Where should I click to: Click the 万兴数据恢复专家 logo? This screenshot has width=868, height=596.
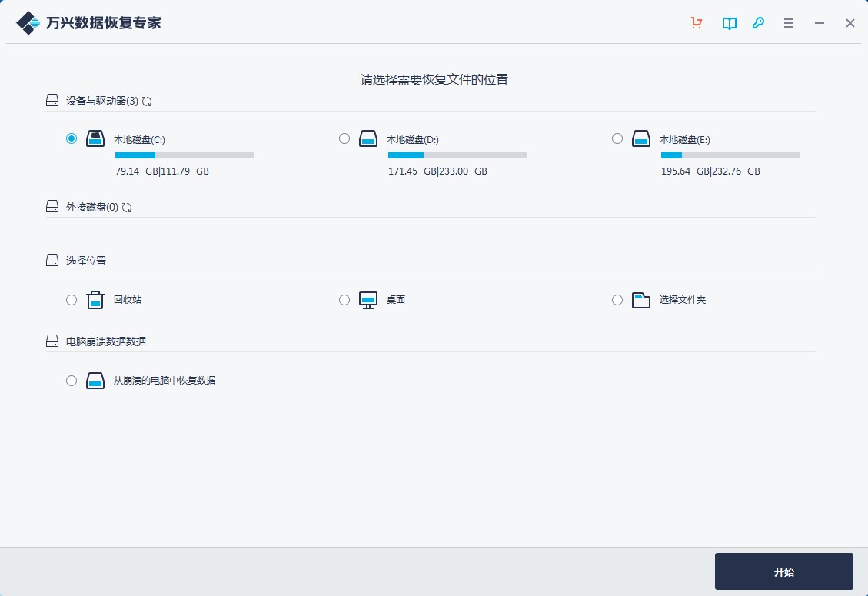(87, 22)
